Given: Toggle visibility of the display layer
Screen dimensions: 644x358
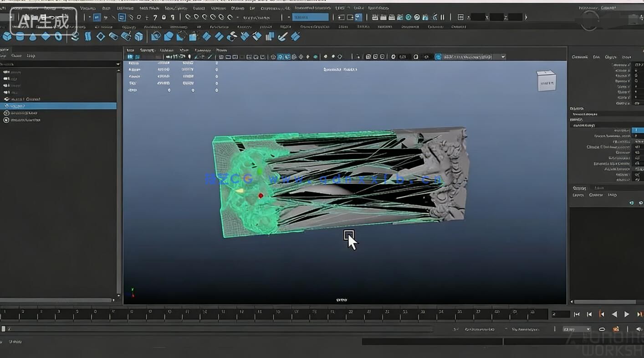Looking at the screenshot, I should (632, 203).
